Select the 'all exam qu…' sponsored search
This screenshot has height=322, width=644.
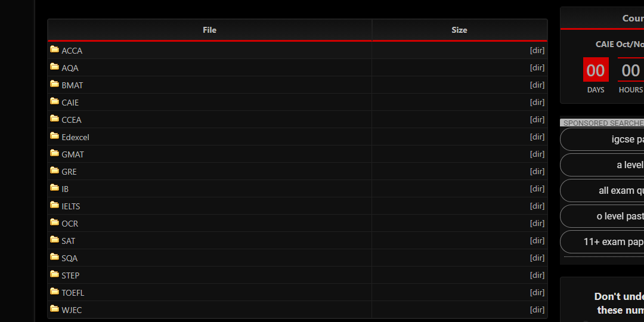click(x=602, y=191)
